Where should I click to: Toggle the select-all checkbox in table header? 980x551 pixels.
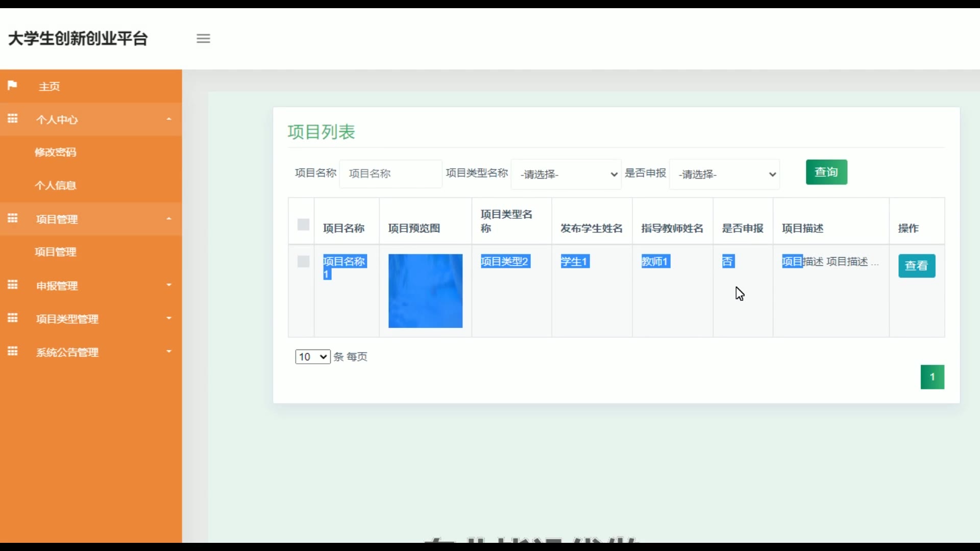[303, 224]
